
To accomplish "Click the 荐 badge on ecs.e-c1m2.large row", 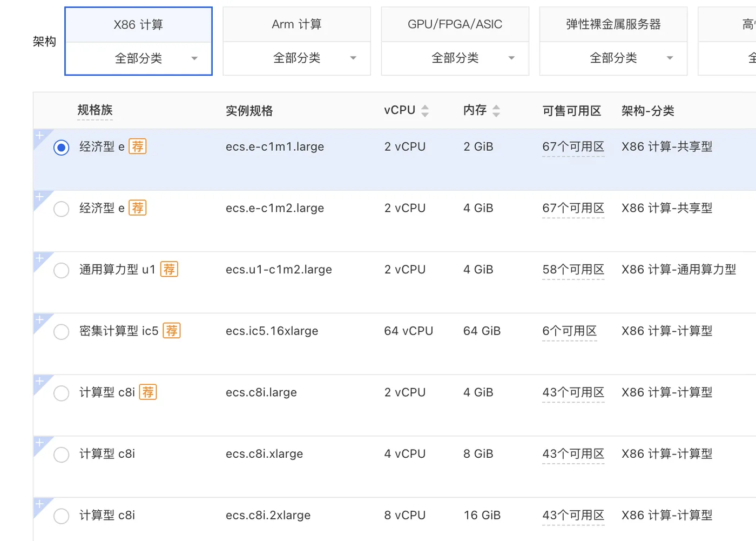I will [x=138, y=208].
